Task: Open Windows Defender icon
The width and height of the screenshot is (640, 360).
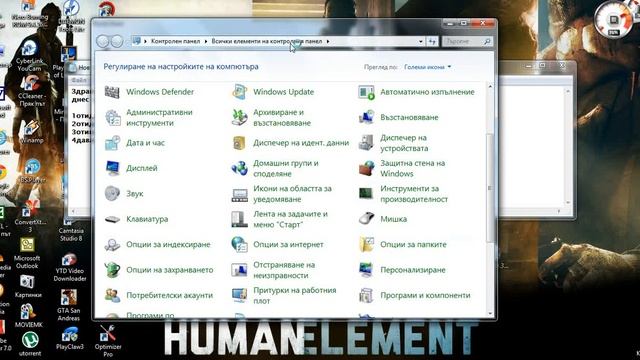Action: (x=112, y=92)
